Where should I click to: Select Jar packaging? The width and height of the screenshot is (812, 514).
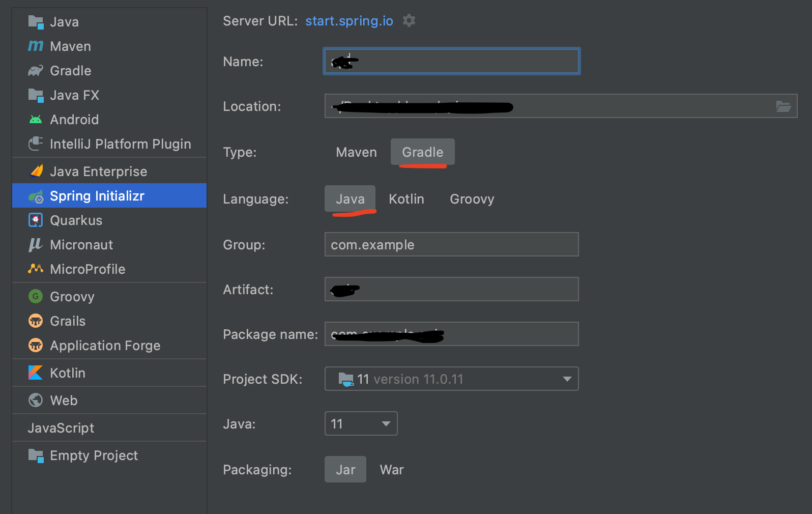pos(345,470)
